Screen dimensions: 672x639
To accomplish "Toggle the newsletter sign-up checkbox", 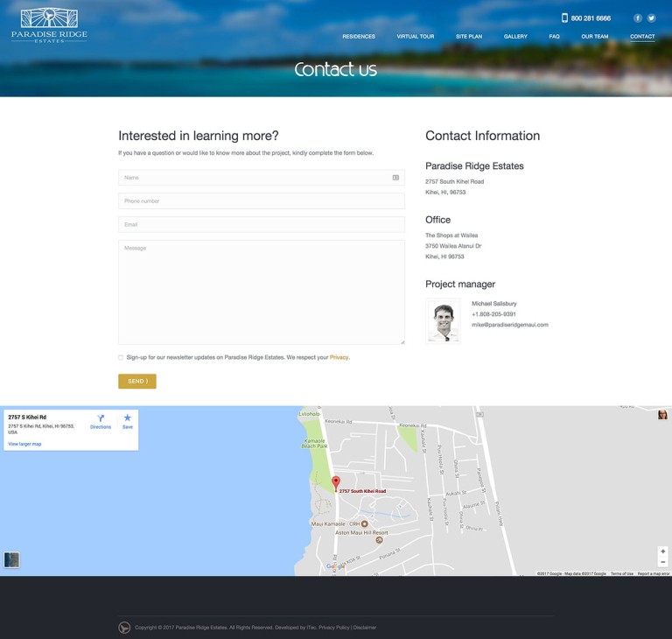I will coord(121,357).
